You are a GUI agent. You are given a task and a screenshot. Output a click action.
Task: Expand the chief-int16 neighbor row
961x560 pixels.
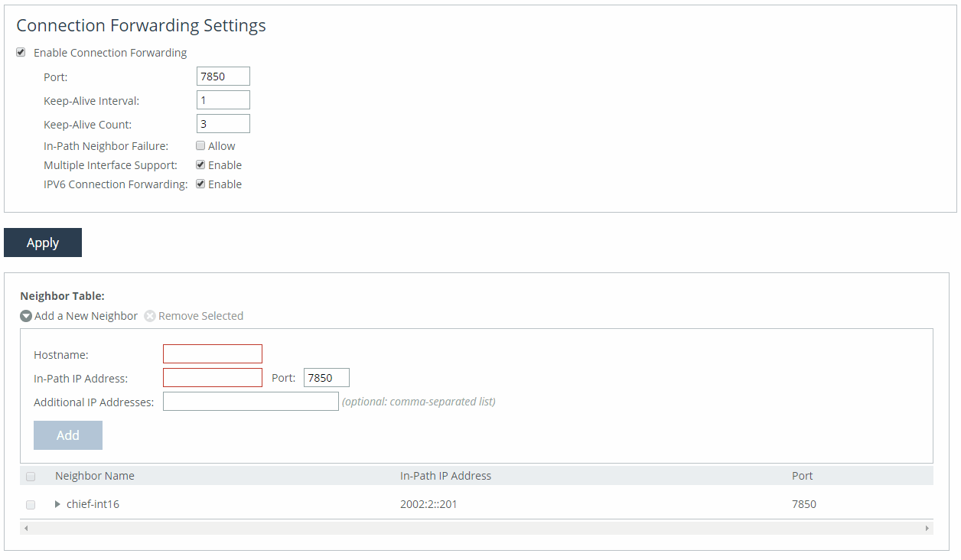pos(57,504)
